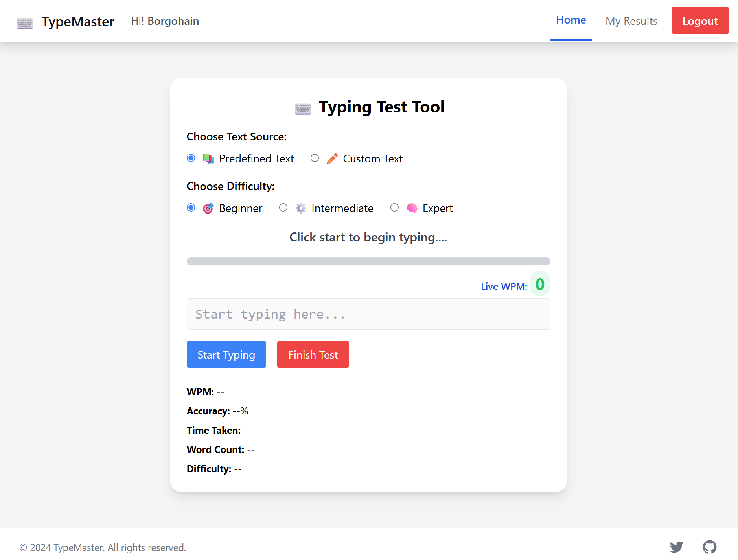The width and height of the screenshot is (738, 560).
Task: Choose Expert difficulty radio button
Action: pyautogui.click(x=394, y=208)
